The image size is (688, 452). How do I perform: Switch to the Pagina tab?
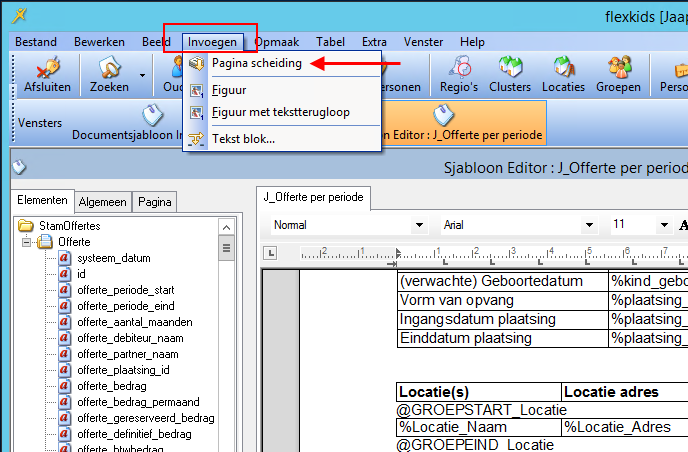coord(155,201)
